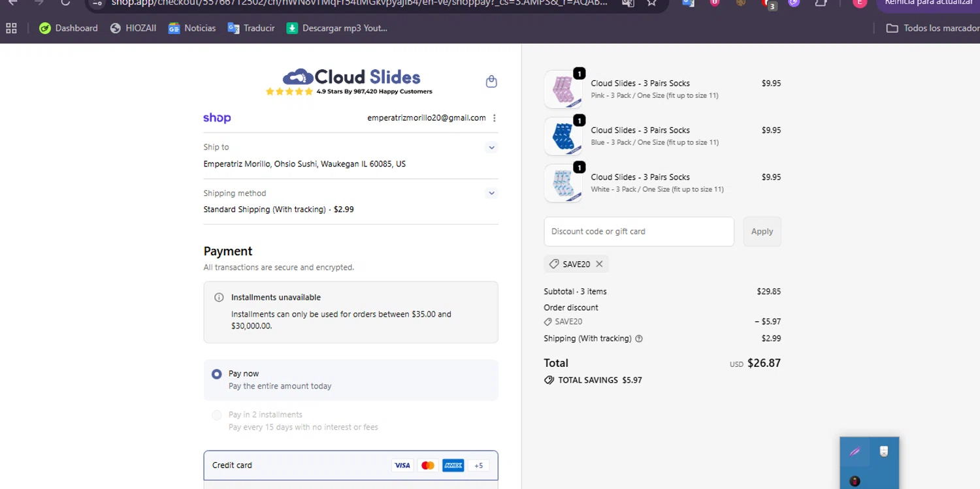
Task: Click the purple feather tray icon
Action: 855,452
